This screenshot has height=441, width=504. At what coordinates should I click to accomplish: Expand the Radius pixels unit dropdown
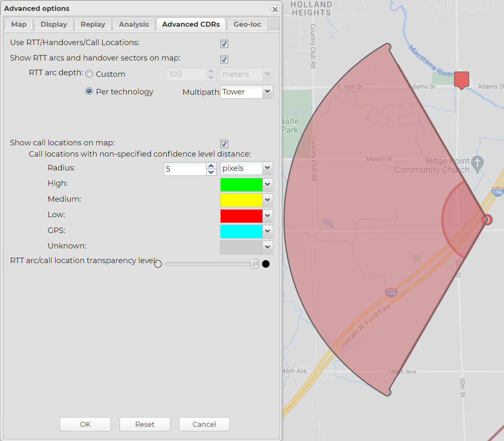point(267,168)
